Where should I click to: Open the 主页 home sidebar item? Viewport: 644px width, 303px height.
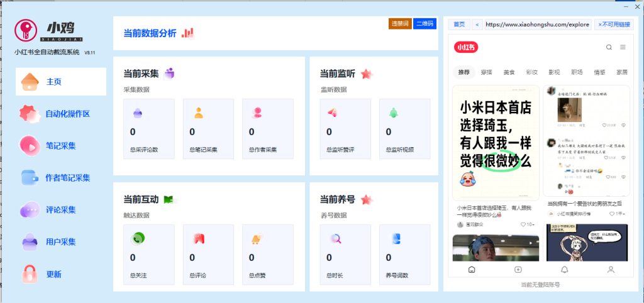(61, 82)
